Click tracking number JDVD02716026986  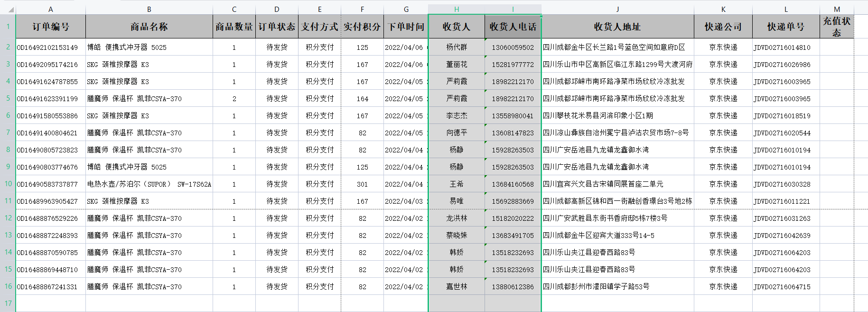point(786,64)
